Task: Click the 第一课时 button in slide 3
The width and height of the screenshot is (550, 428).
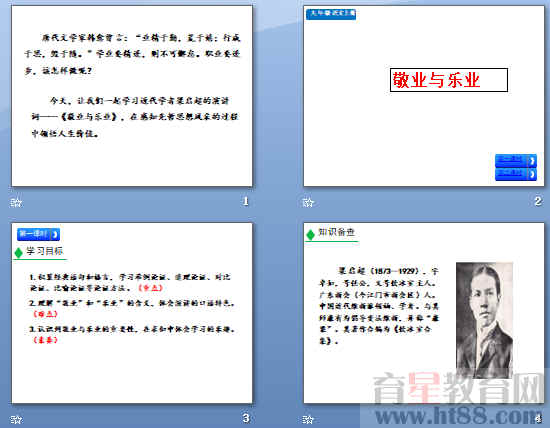Action: [38, 234]
